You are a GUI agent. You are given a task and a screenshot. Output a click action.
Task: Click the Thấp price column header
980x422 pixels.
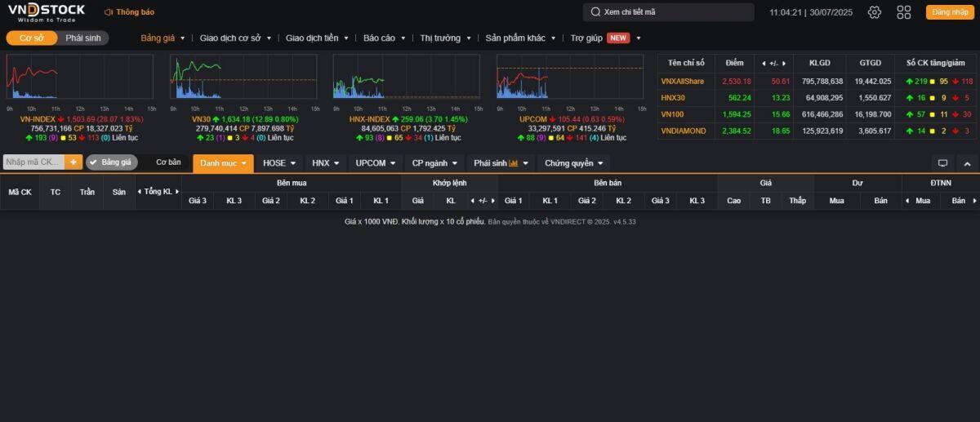[x=797, y=201]
